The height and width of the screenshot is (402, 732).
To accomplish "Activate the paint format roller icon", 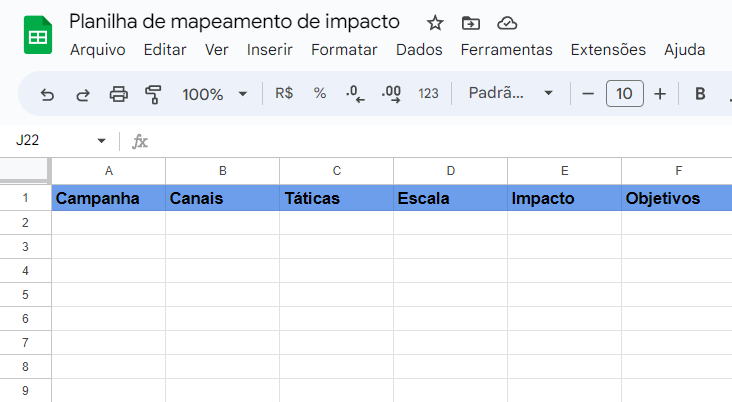I will [x=153, y=94].
